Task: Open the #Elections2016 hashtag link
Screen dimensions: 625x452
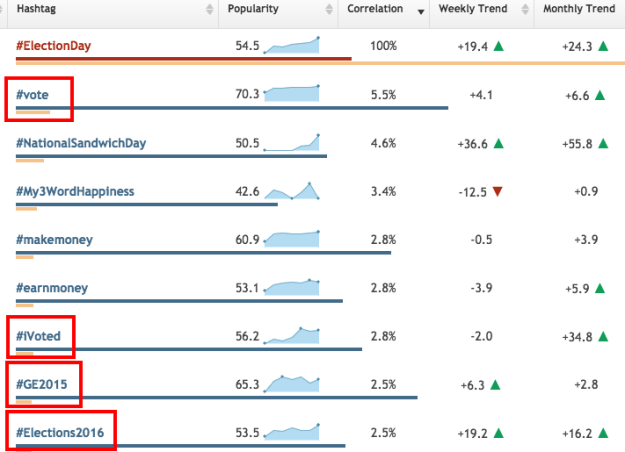Action: point(61,432)
